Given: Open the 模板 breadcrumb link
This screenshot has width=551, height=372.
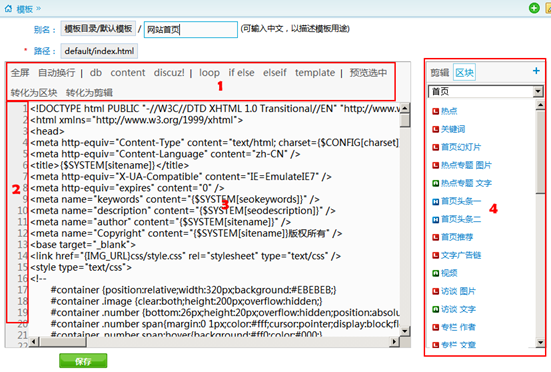Looking at the screenshot, I should [25, 9].
